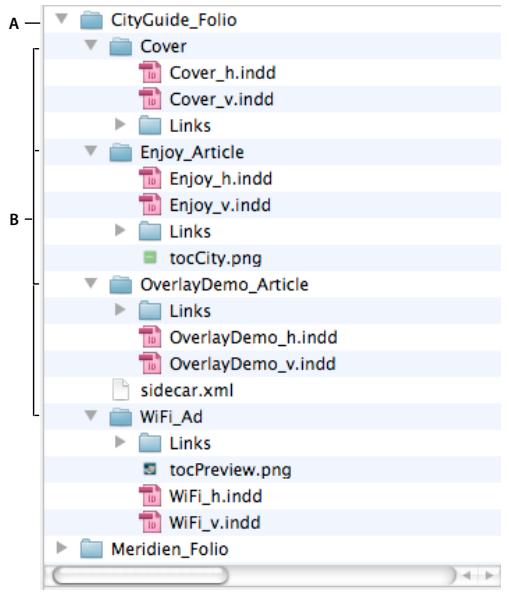Collapse the OverlayDemo_Article folder triangle
Viewport: 509px width, 592px height.
coord(91,283)
